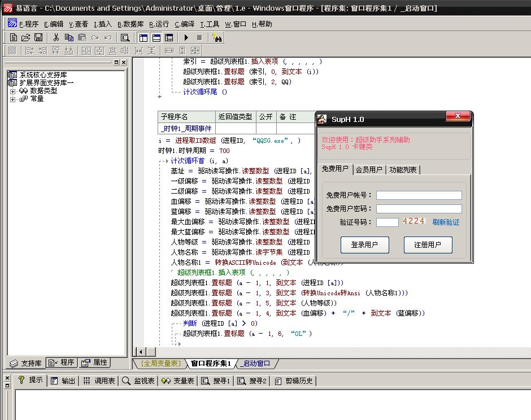
Task: Click the make same width icon
Action: point(169,51)
